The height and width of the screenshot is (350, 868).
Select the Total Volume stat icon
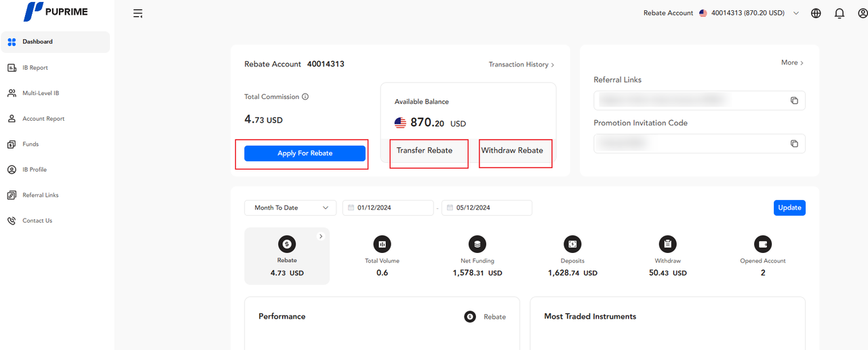(382, 244)
